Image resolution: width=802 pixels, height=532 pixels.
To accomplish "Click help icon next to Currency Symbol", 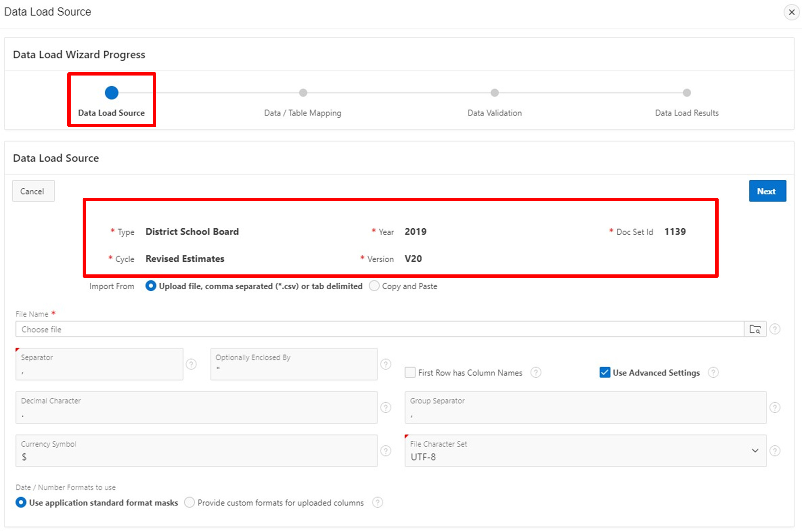I will point(385,451).
